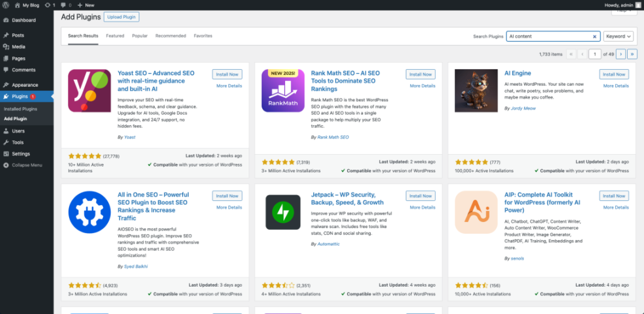Open author link Syed Balkhi

point(136,266)
